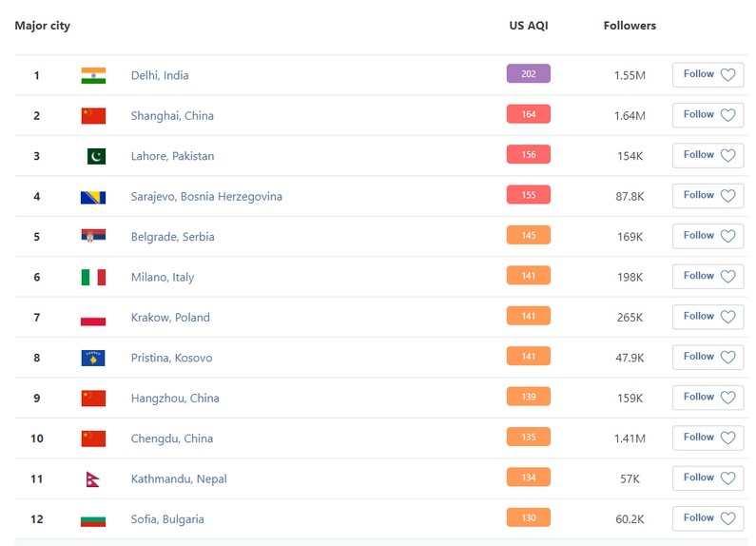This screenshot has height=546, width=756.
Task: Toggle Follow for Krakow, Poland
Action: click(708, 317)
